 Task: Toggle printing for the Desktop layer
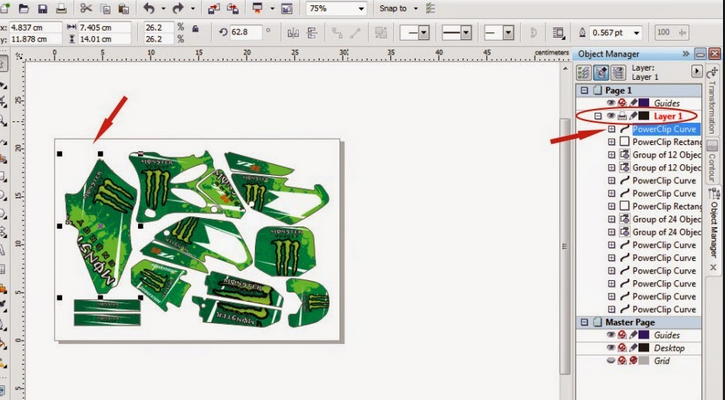coord(622,348)
